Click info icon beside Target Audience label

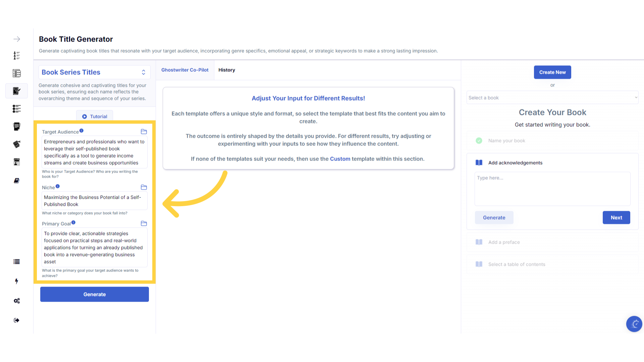[x=82, y=131]
